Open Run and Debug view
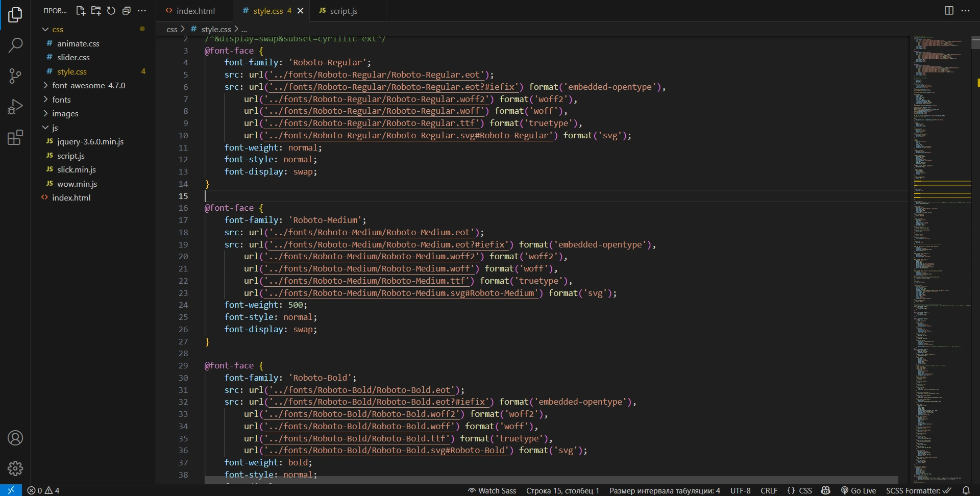Viewport: 980px width, 496px height. [x=15, y=107]
